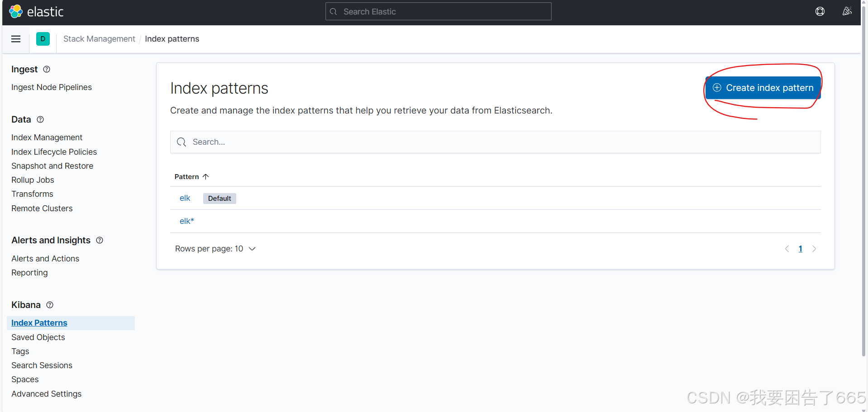The height and width of the screenshot is (412, 868).
Task: Click the green D space avatar
Action: pyautogui.click(x=43, y=39)
